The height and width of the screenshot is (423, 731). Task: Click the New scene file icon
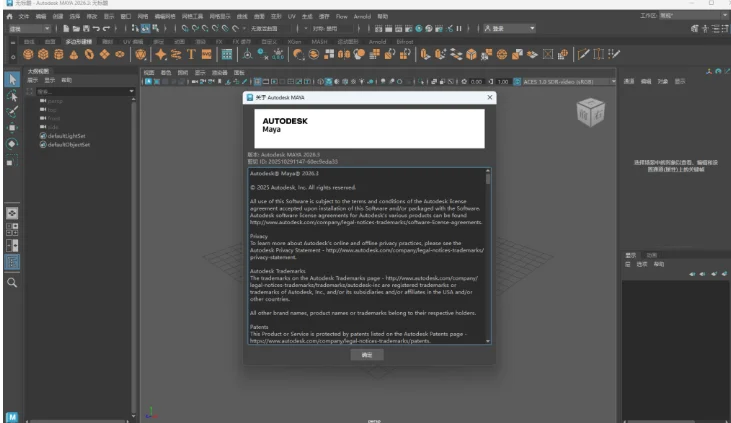point(66,28)
